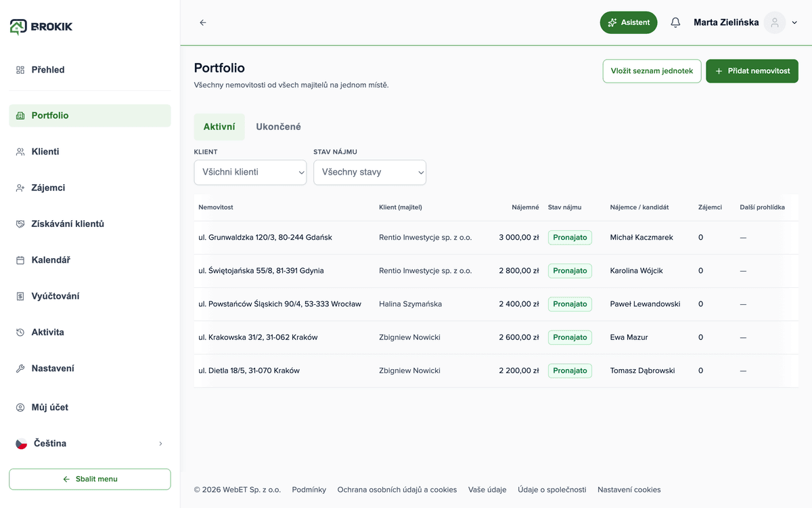Expand Čeština language selector
The width and height of the screenshot is (812, 508).
pos(90,444)
